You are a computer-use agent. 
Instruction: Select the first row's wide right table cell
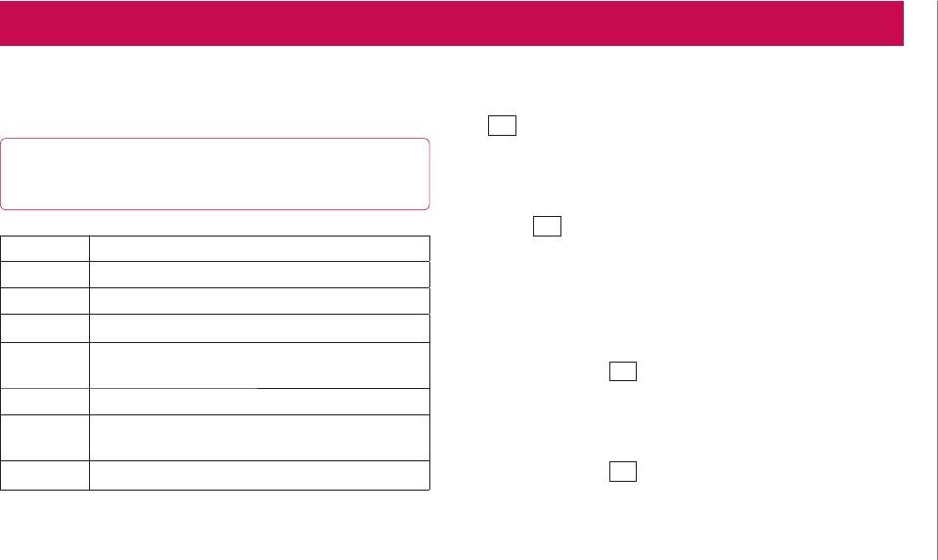259,247
